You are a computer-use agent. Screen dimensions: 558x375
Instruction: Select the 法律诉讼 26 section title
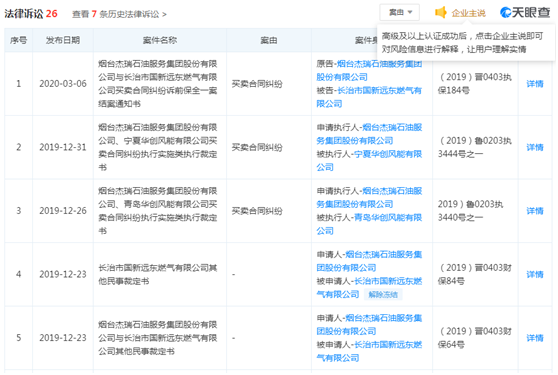[x=31, y=14]
